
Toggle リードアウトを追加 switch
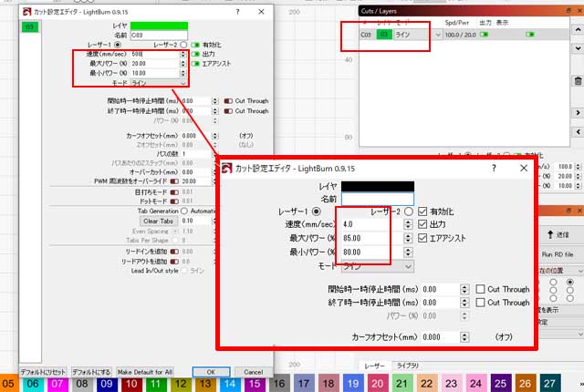(x=174, y=262)
